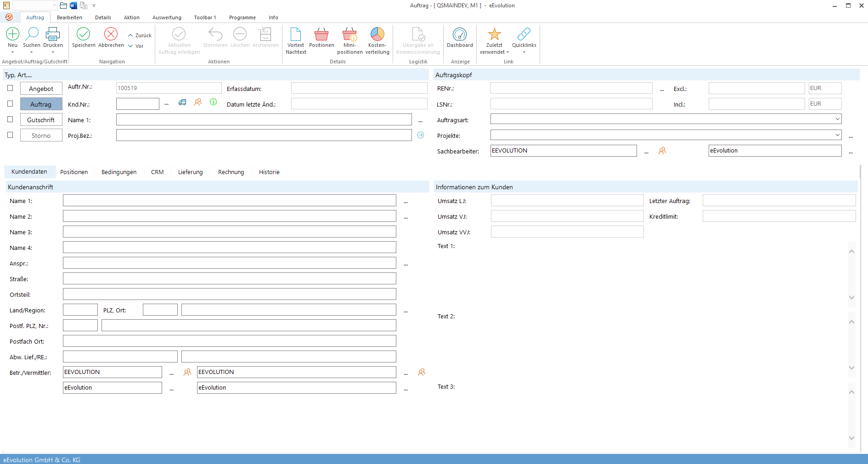
Task: Click the Stornieren undo-arrow icon
Action: (x=215, y=34)
